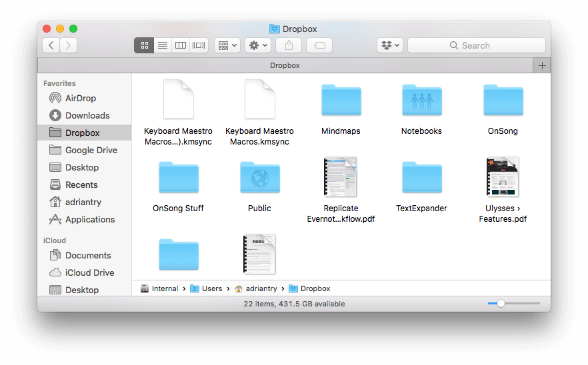Open Recents in the sidebar
Image resolution: width=588 pixels, height=365 pixels.
[x=85, y=184]
